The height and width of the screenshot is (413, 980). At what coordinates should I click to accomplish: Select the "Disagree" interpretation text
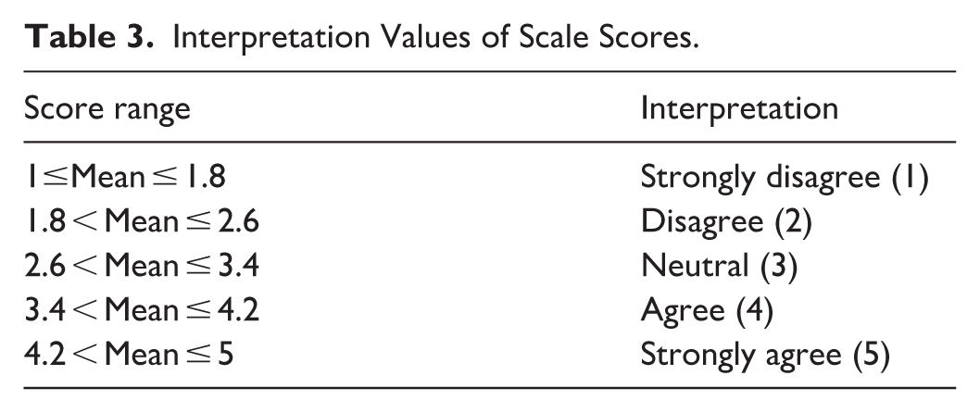[x=698, y=221]
